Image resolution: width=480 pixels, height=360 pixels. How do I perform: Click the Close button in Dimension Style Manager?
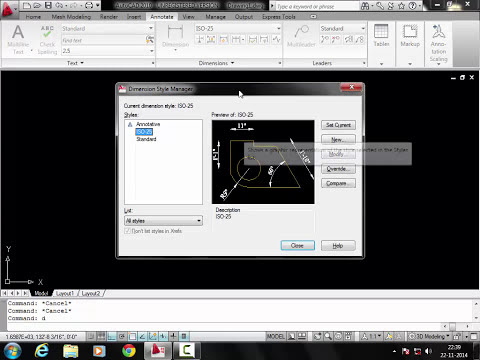pos(297,245)
